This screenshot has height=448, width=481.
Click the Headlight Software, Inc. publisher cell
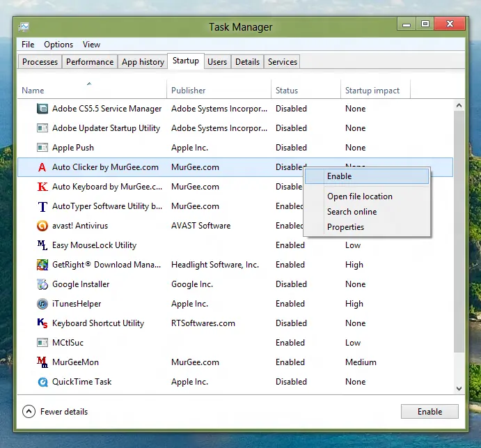(215, 265)
